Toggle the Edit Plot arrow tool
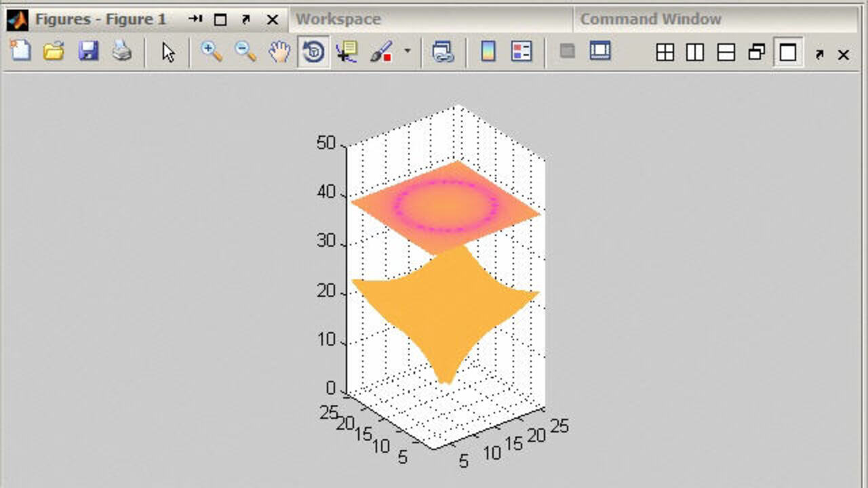This screenshot has height=488, width=868. pos(168,52)
